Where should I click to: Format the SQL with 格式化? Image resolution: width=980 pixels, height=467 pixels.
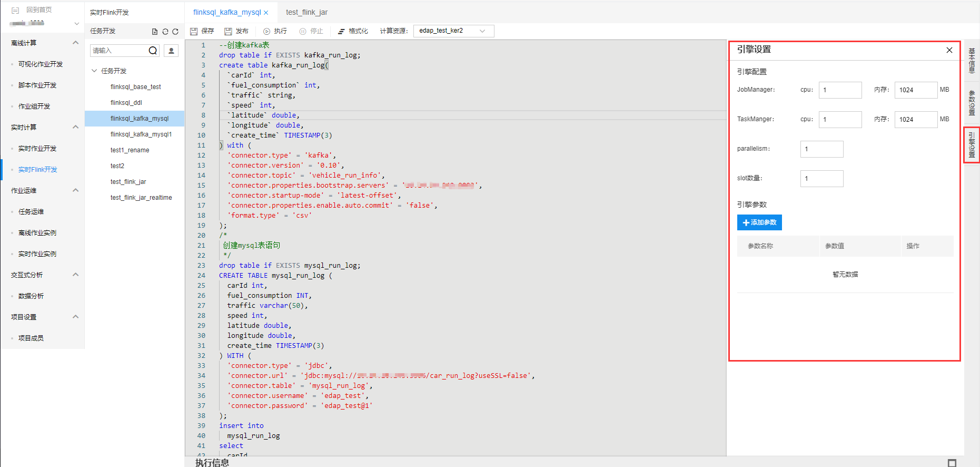[353, 31]
